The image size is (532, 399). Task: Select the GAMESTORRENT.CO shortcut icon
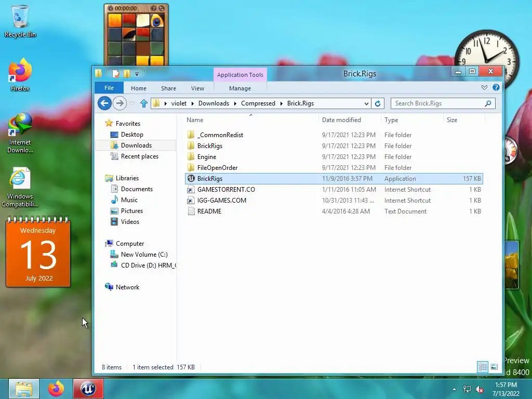[x=191, y=190]
